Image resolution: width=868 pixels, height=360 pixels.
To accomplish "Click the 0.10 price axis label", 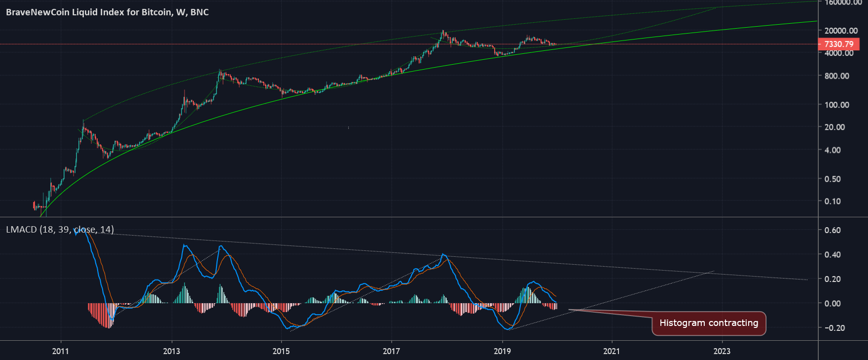I will coord(832,201).
